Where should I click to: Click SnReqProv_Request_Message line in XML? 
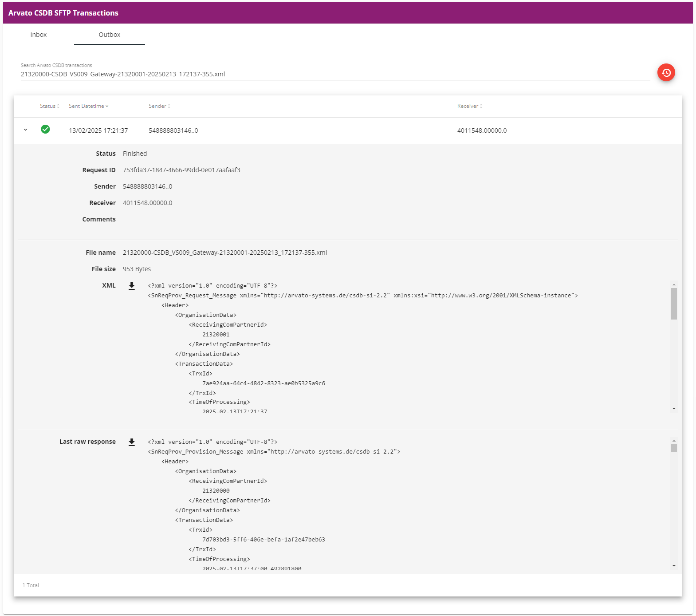(363, 296)
